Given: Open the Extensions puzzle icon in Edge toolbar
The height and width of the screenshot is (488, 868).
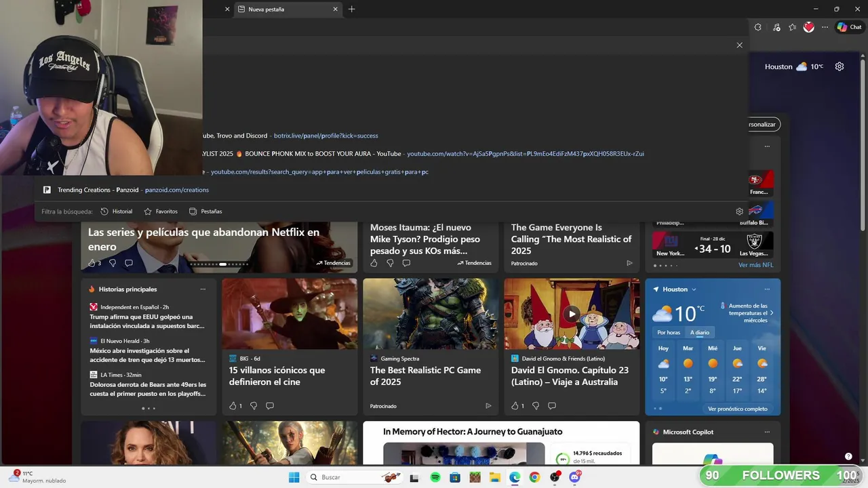Looking at the screenshot, I should (x=758, y=27).
